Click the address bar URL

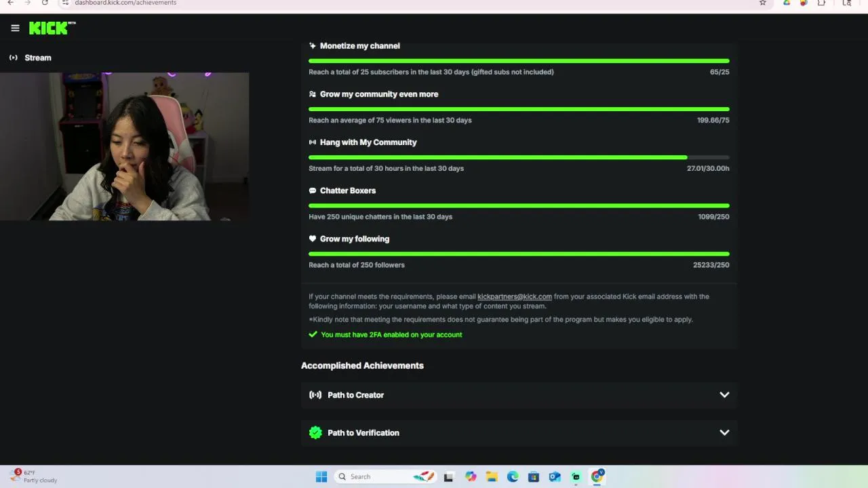(x=125, y=3)
